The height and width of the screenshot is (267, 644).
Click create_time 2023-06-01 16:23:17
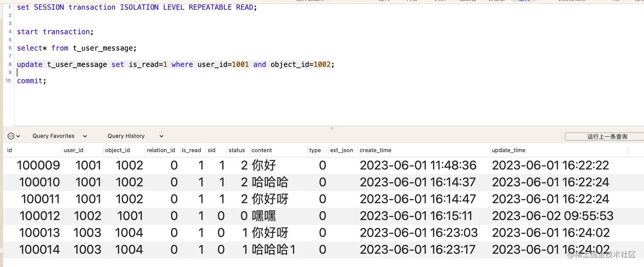pyautogui.click(x=418, y=249)
